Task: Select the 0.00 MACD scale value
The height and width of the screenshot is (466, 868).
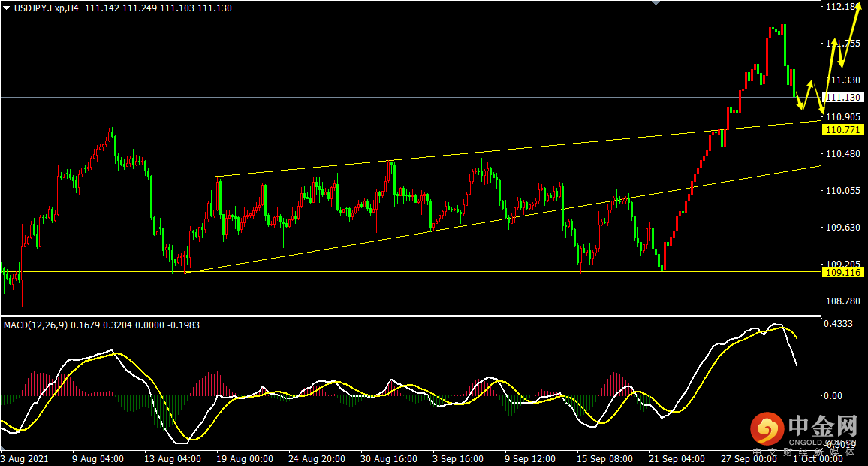Action: pos(833,395)
